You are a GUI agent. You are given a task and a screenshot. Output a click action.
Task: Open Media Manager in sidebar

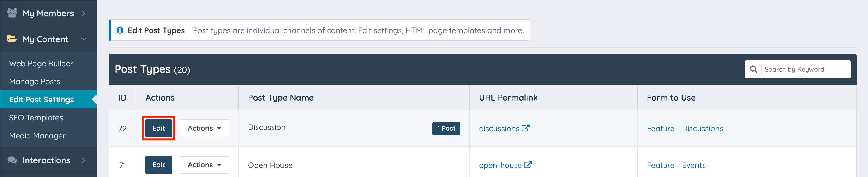37,136
